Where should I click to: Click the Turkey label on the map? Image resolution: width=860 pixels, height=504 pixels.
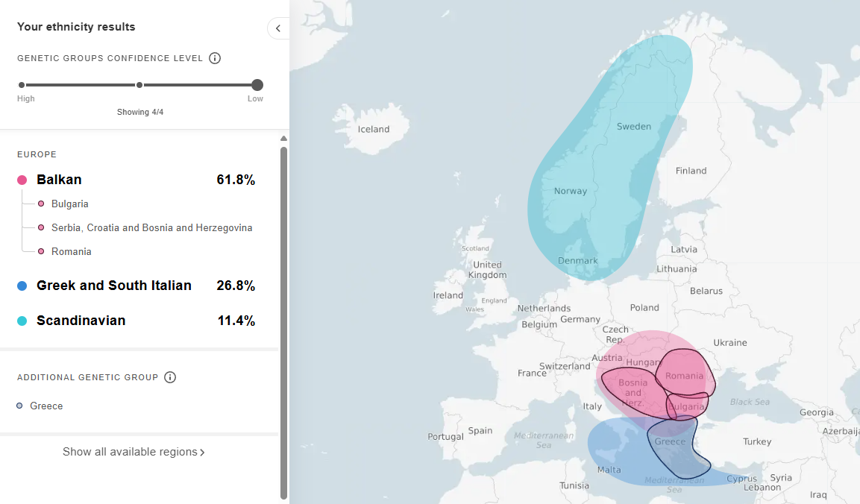(757, 441)
